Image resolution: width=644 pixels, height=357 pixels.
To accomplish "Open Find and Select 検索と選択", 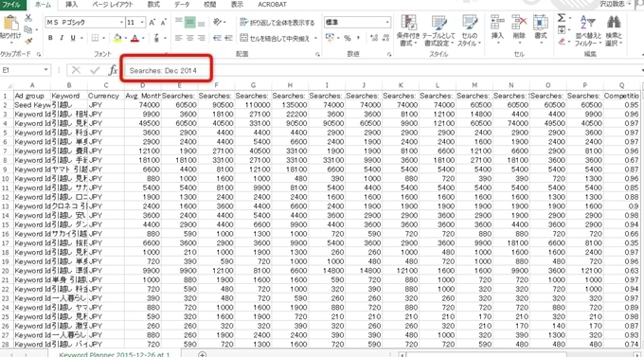I will pyautogui.click(x=614, y=31).
